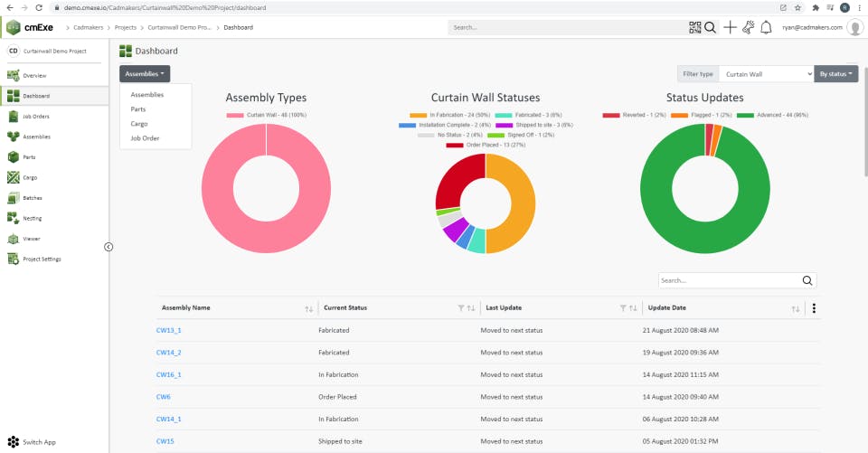Open Project Settings in the sidebar
The image size is (868, 453).
(41, 259)
